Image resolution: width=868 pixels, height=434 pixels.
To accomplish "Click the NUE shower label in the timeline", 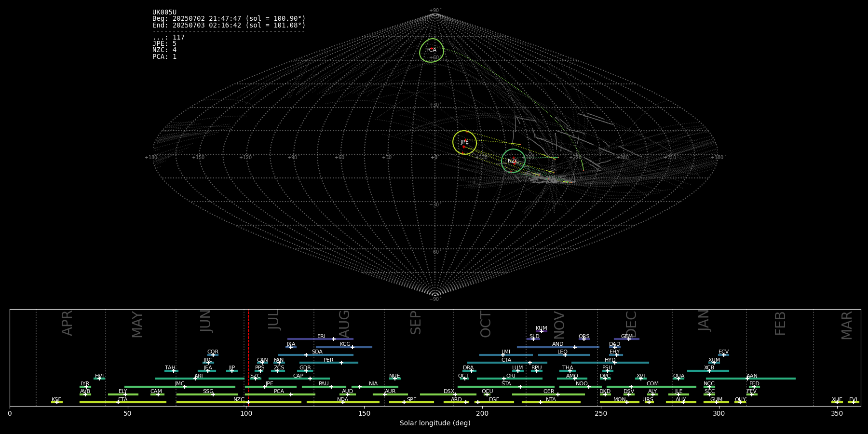I will (x=394, y=376).
